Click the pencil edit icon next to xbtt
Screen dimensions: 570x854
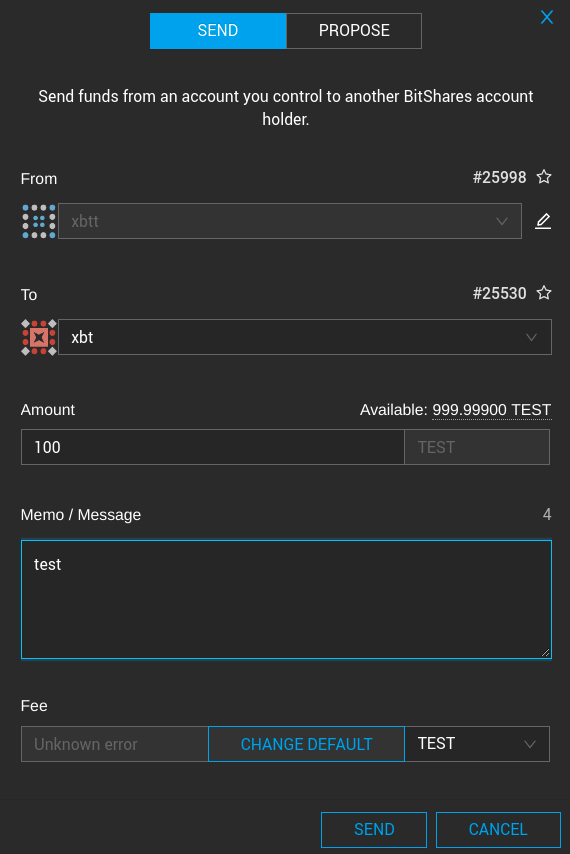point(543,221)
